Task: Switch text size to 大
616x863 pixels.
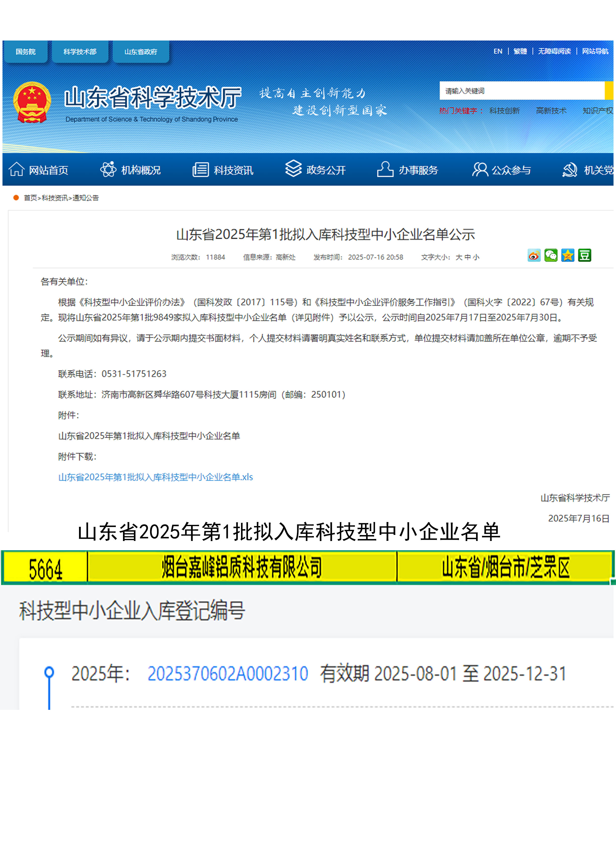Action: [x=460, y=257]
